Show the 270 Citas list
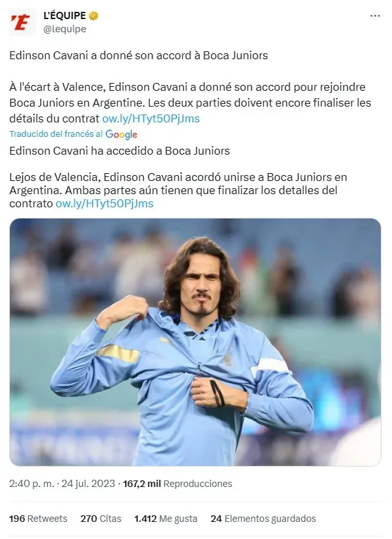 click(101, 519)
